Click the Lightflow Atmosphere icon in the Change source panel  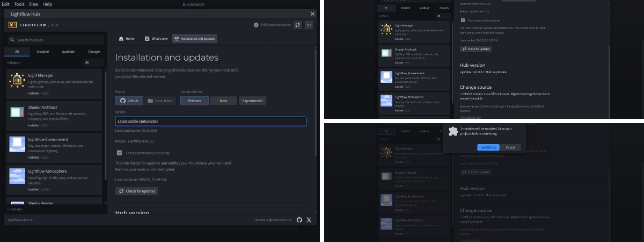(x=386, y=99)
